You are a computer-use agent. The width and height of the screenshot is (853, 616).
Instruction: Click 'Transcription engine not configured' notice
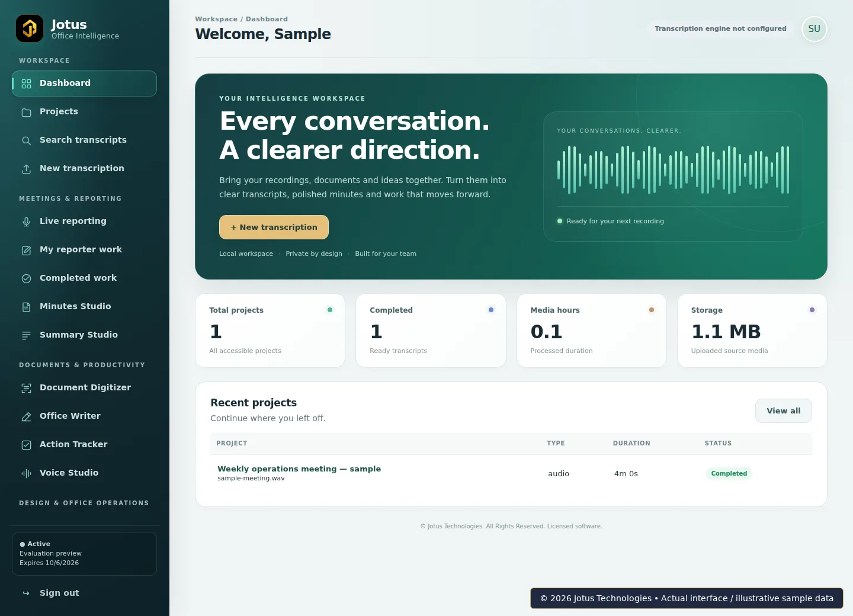tap(720, 28)
